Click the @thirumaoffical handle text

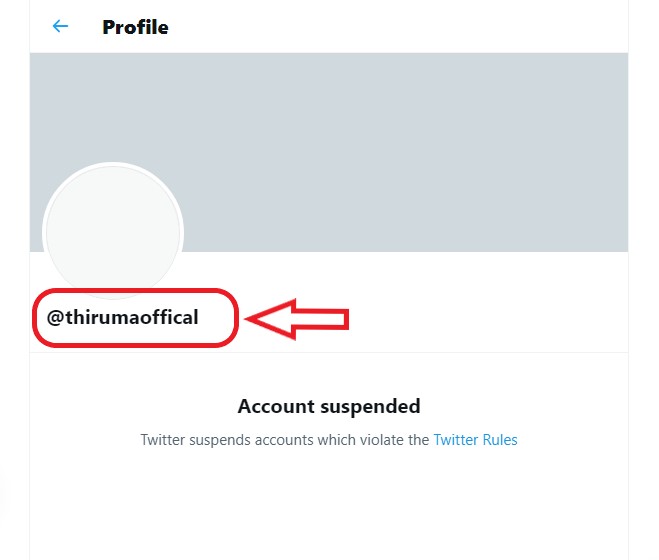[123, 318]
